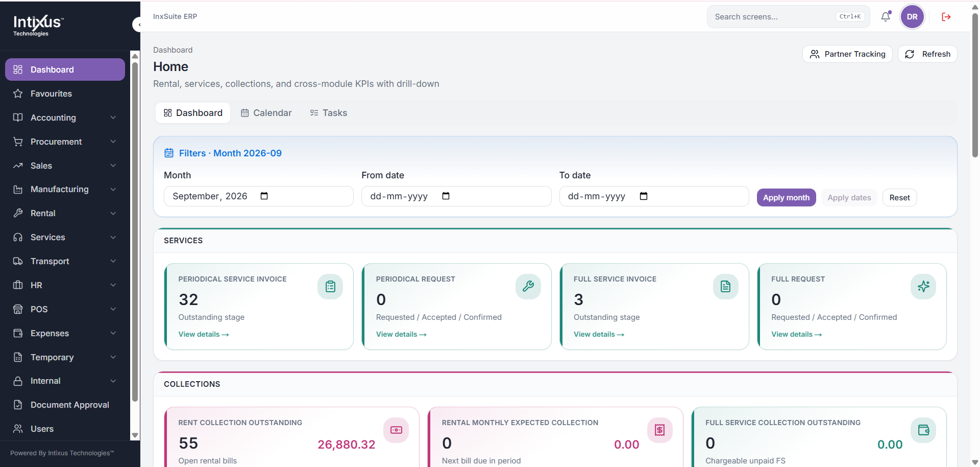This screenshot has height=467, width=980.
Task: Expand the Rental menu chevron
Action: 113,213
